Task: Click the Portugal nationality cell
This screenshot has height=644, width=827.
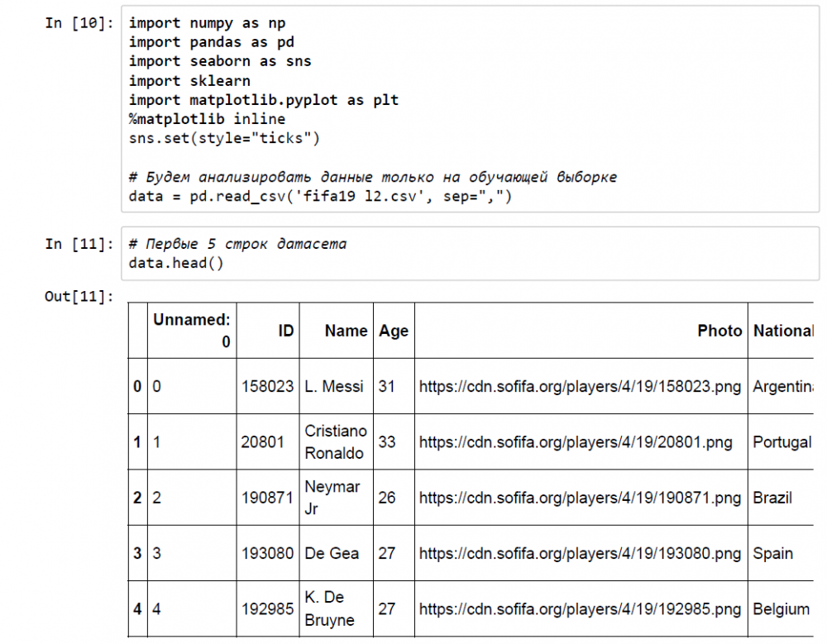Action: 782,442
